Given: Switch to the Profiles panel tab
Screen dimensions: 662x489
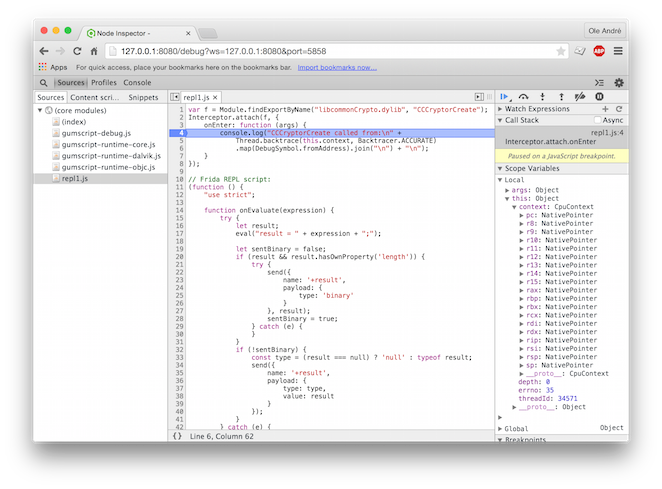Looking at the screenshot, I should tap(104, 82).
